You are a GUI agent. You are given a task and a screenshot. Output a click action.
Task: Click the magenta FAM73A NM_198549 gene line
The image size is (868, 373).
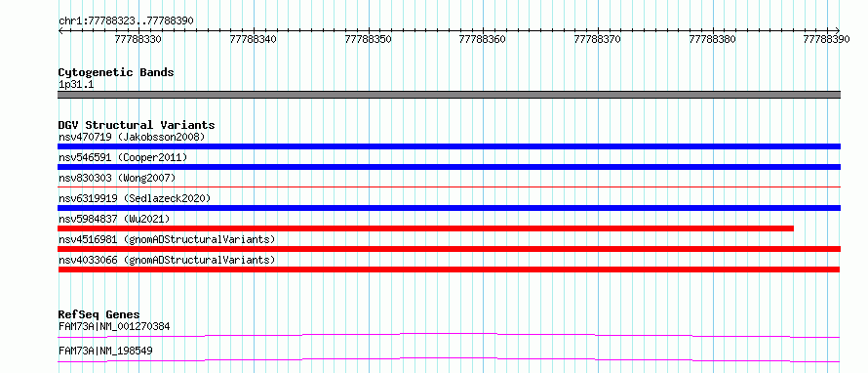pyautogui.click(x=449, y=359)
